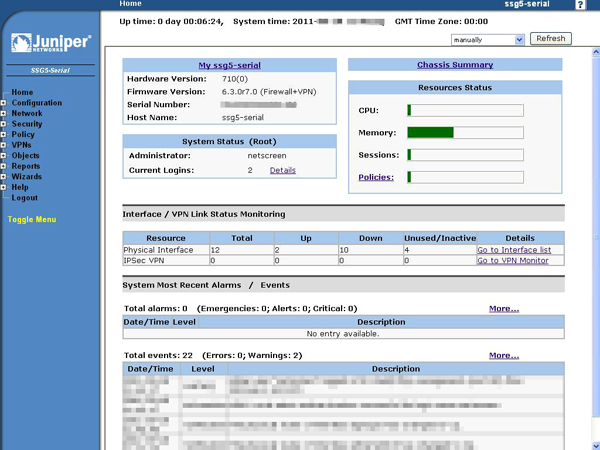This screenshot has height=450, width=600.
Task: Click the CPU usage bar
Action: (x=465, y=111)
